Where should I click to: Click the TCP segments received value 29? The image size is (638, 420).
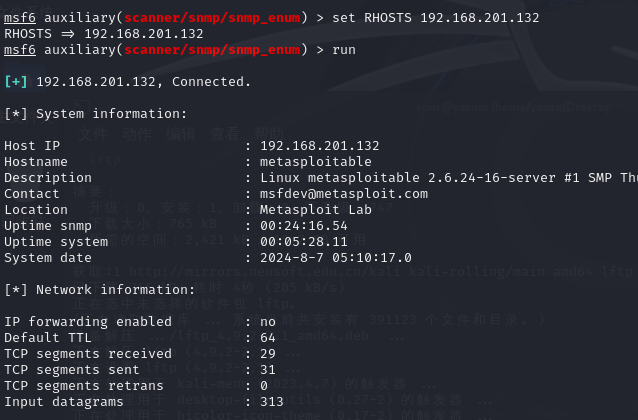point(267,354)
